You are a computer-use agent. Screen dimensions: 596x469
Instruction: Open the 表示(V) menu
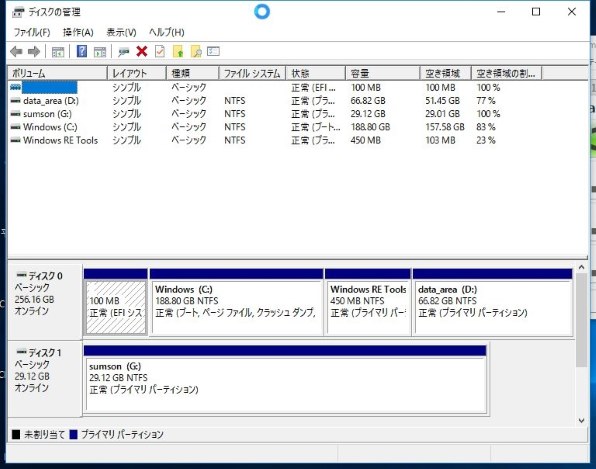tap(121, 32)
